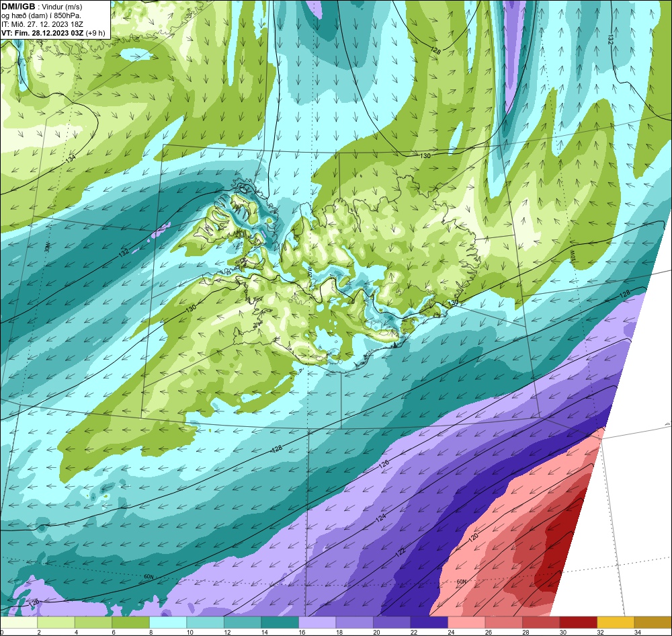Click the 20–22 m/s violet legend swatch
The height and width of the screenshot is (636, 672).
(392, 622)
